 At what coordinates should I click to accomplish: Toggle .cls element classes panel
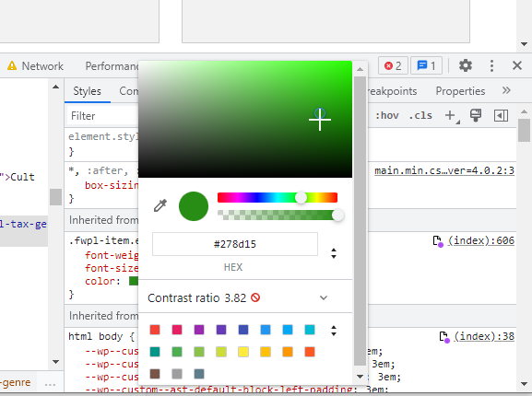[420, 115]
